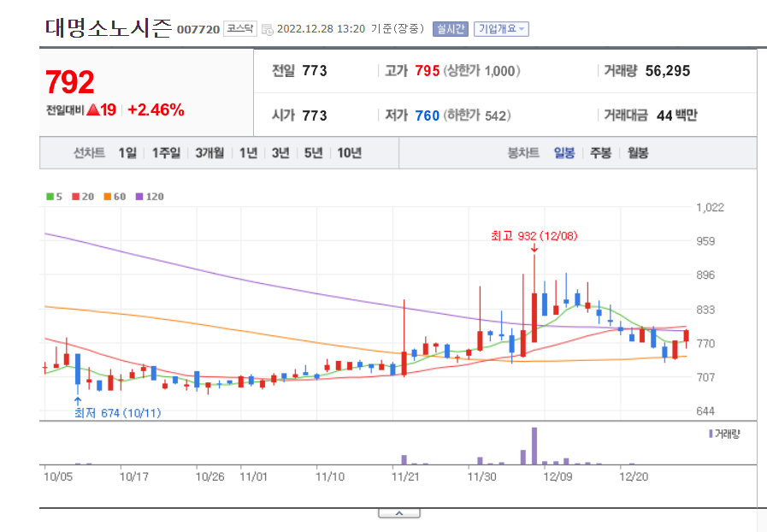This screenshot has width=767, height=532.
Task: Click the 1,022 price axis label
Action: [x=710, y=208]
